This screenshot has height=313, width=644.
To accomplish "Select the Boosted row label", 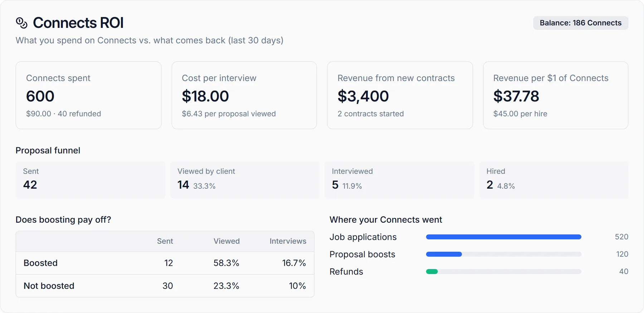I will click(x=40, y=263).
